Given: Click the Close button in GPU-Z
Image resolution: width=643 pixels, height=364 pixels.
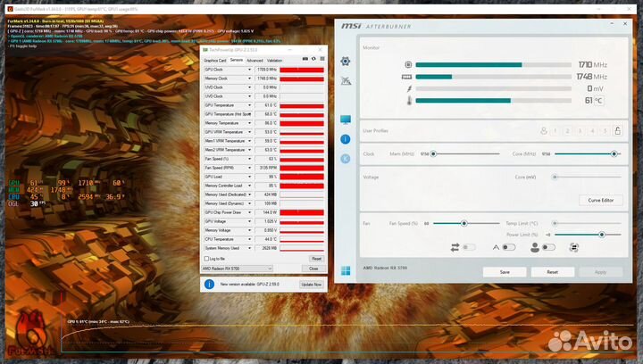Looking at the screenshot, I should coord(313,269).
